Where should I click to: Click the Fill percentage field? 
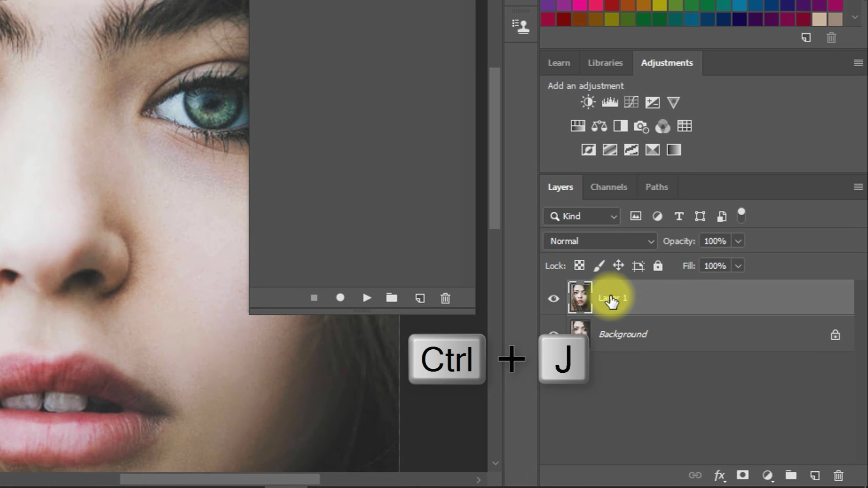click(x=715, y=266)
